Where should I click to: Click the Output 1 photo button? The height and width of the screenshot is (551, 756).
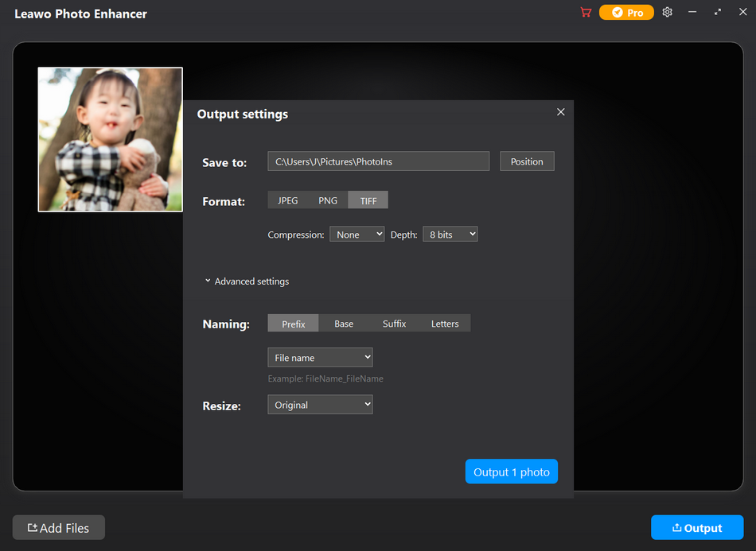(512, 472)
